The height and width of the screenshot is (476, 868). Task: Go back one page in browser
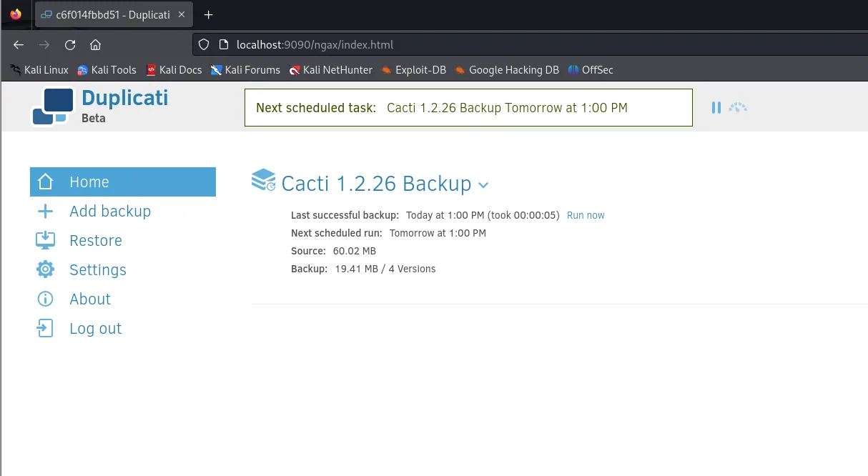pos(19,44)
